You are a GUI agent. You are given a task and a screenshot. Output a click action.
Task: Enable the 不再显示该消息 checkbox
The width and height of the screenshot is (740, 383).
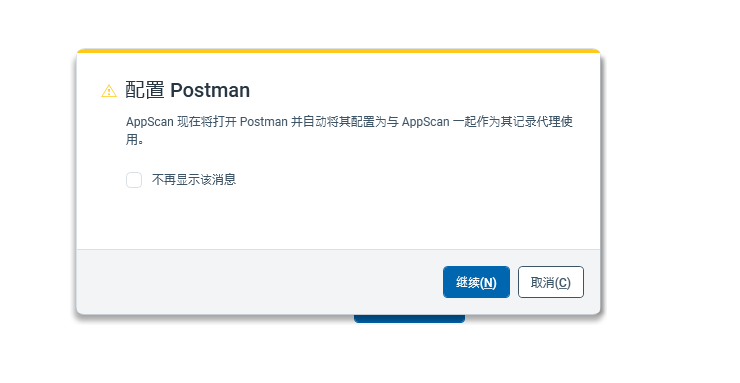[134, 180]
